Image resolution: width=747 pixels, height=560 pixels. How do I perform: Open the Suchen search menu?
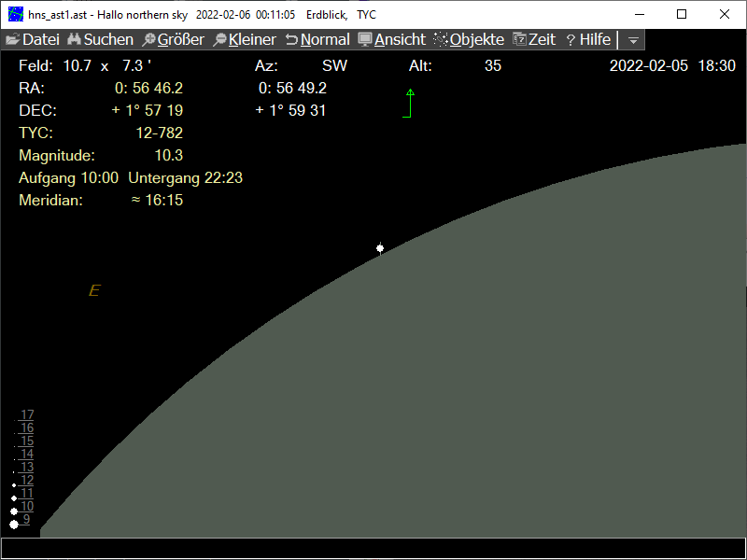100,40
